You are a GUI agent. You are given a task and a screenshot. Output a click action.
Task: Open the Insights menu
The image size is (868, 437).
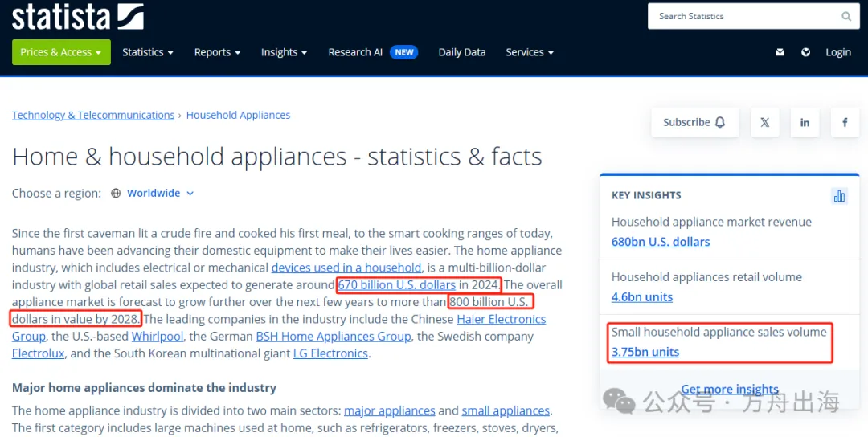click(x=284, y=52)
